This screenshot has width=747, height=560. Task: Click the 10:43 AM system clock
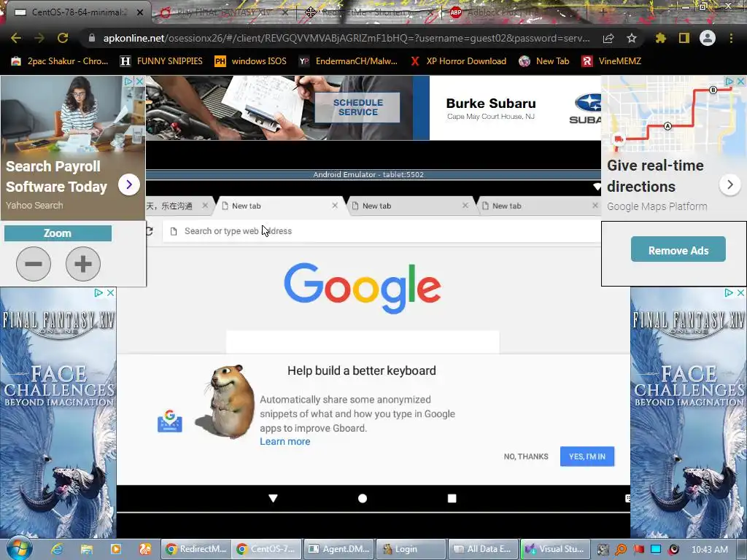pos(709,550)
